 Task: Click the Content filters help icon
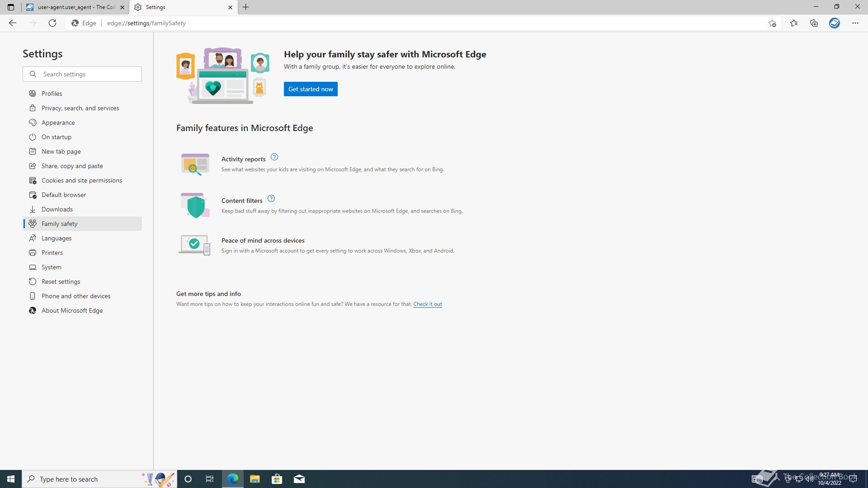pyautogui.click(x=271, y=199)
